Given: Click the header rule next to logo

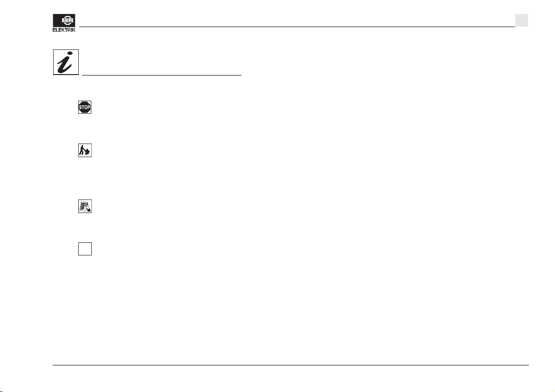Looking at the screenshot, I should click(297, 27).
